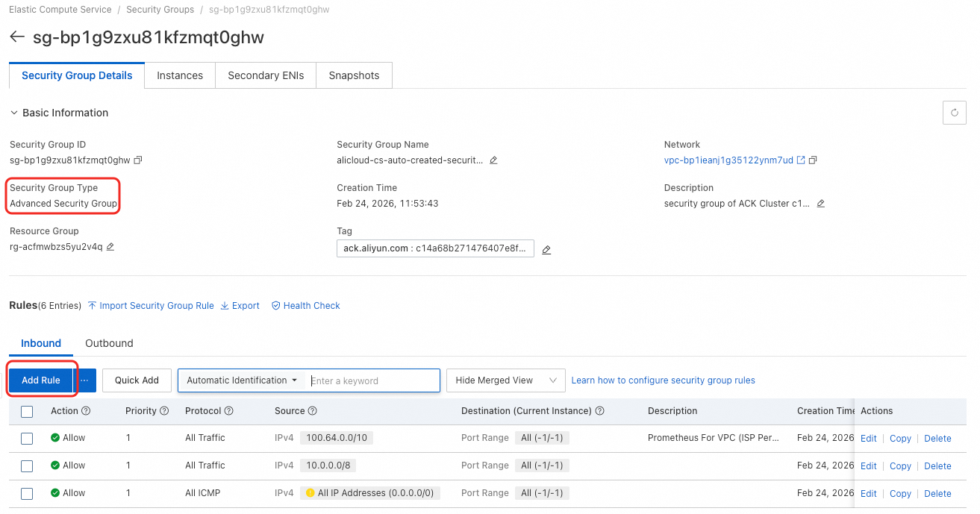980x514 pixels.
Task: Select the Outbound rules tab
Action: pos(109,343)
